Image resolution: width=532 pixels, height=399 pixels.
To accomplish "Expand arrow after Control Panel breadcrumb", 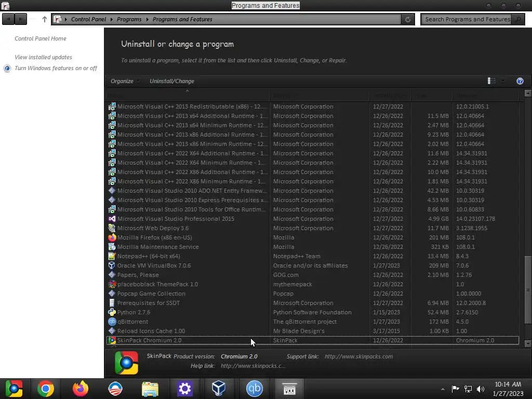I will (111, 19).
